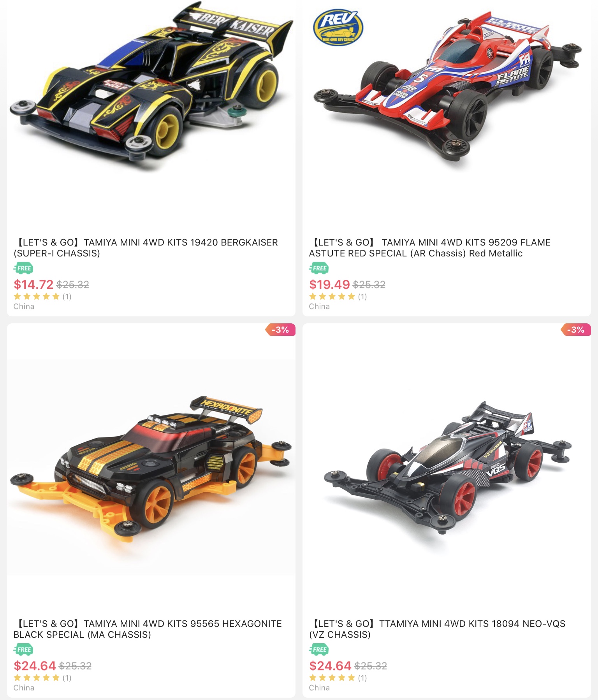This screenshot has width=598, height=700.
Task: Click the FREE shipping icon under Flame Astute
Action: (319, 268)
